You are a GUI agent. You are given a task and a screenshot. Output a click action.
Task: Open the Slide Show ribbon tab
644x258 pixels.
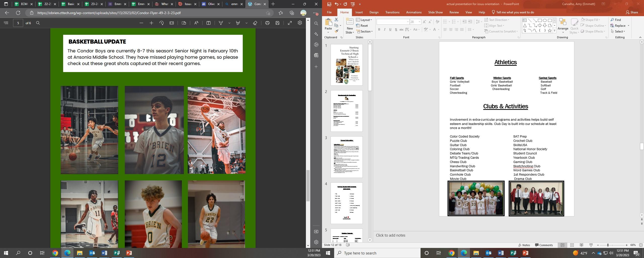(435, 12)
